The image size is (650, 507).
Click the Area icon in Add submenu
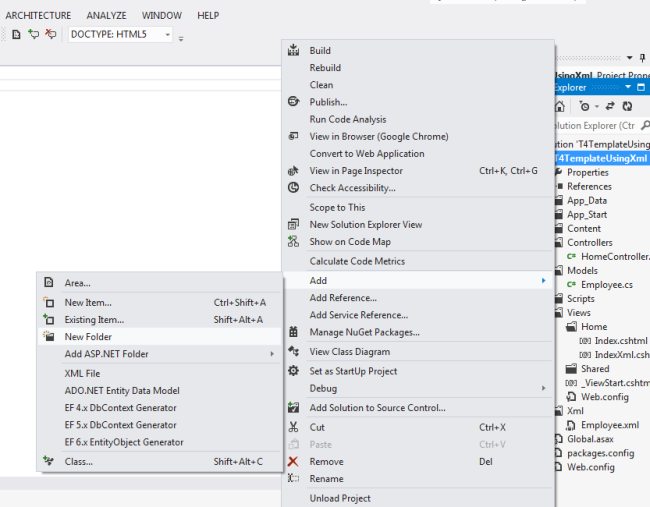[x=49, y=282]
